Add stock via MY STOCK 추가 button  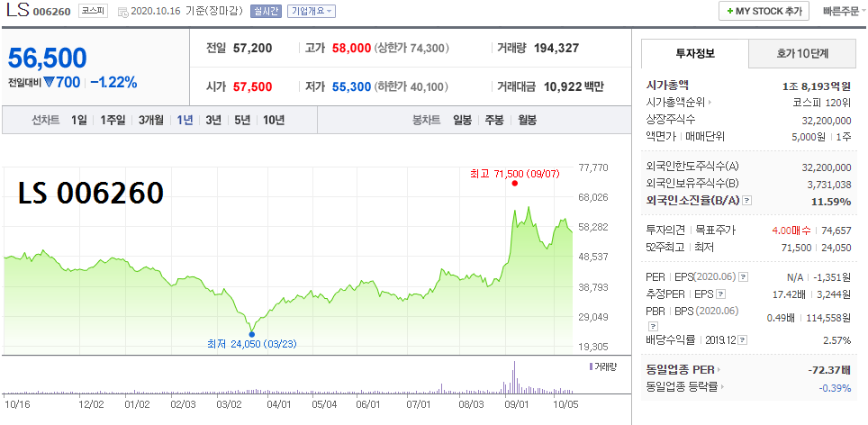(764, 11)
